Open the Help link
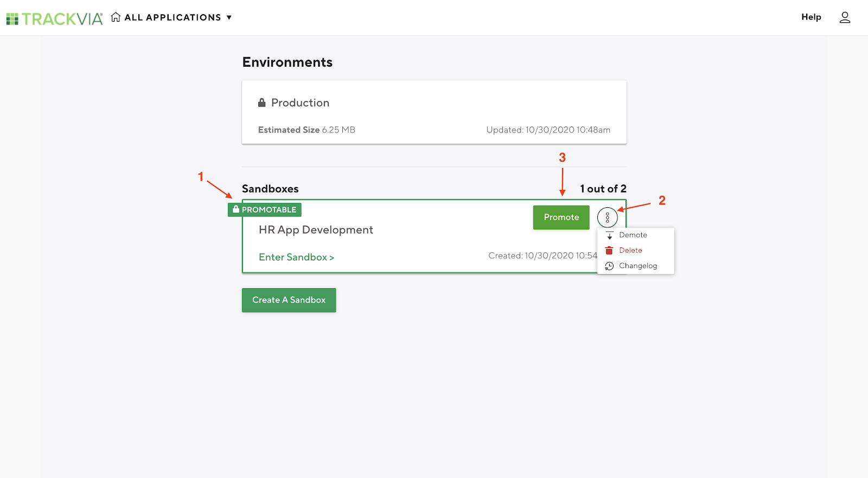The image size is (868, 478). (x=811, y=17)
